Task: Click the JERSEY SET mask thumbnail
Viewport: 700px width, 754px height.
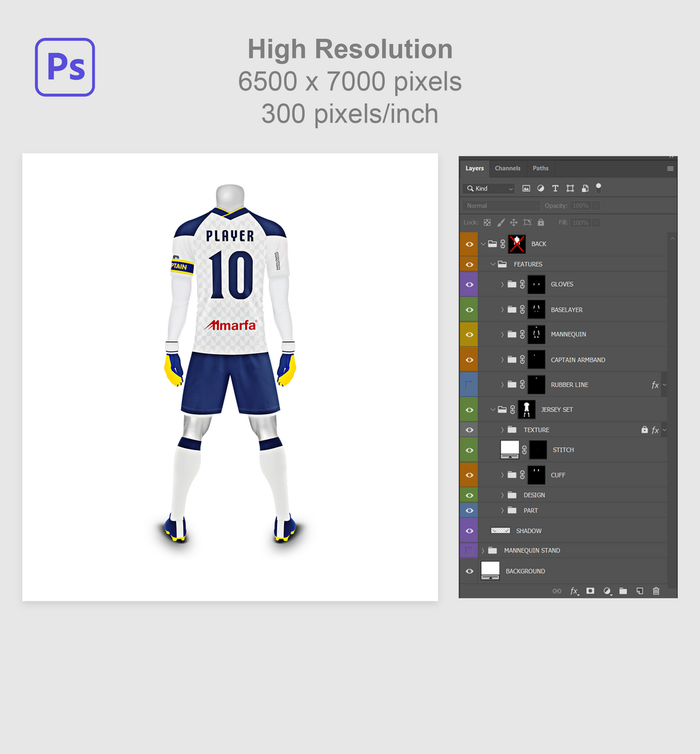Action: pyautogui.click(x=527, y=409)
